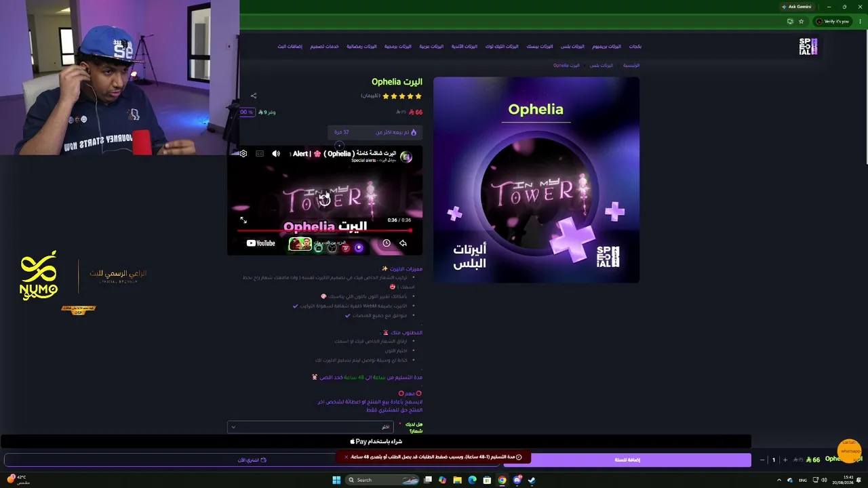Go to الرئيسية breadcrumb link
The image size is (868, 488).
[x=631, y=66]
